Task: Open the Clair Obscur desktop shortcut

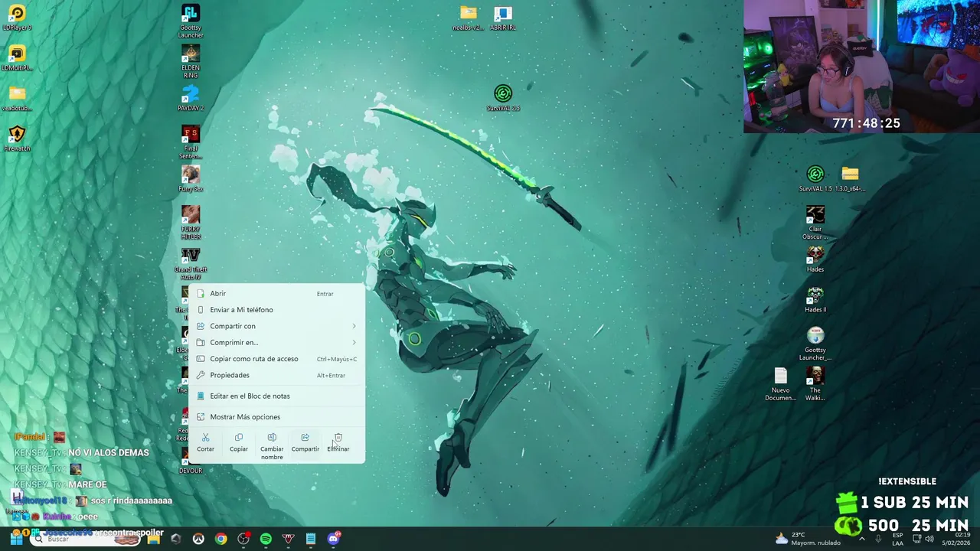Action: click(815, 223)
